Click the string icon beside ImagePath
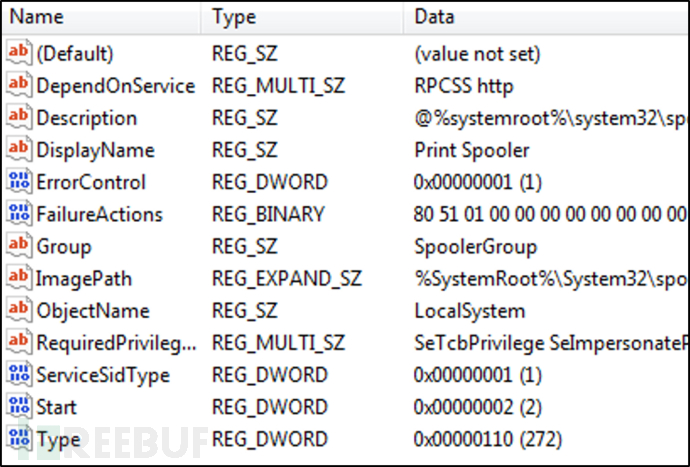The width and height of the screenshot is (690, 467). 19,278
